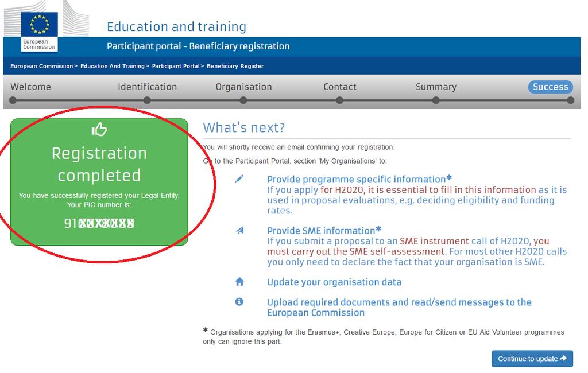
Task: Select the Success step
Action: [551, 87]
